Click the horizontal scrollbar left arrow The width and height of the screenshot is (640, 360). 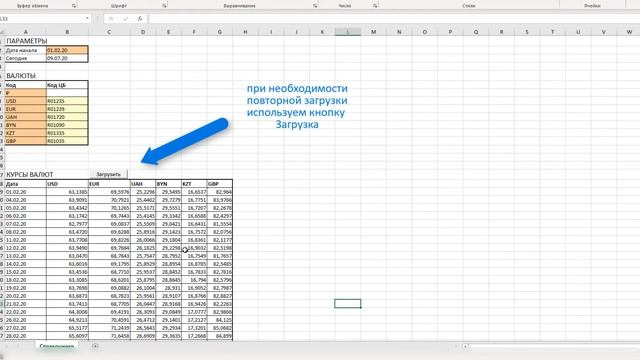click(465, 346)
